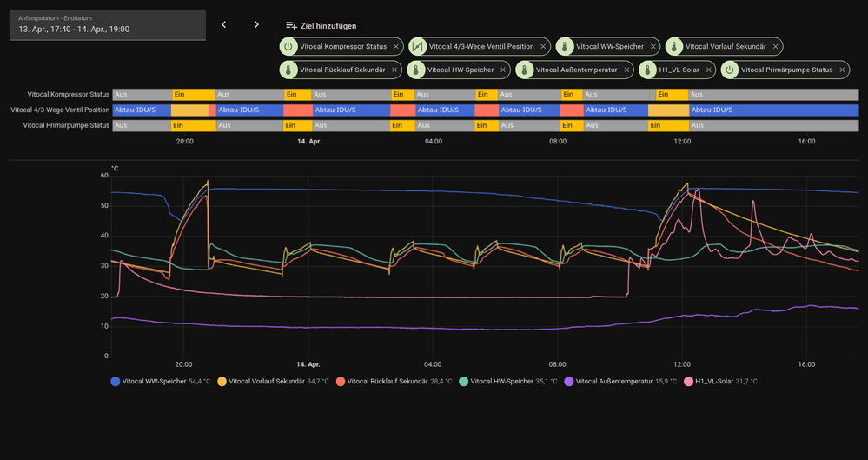868x460 pixels.
Task: Toggle Vitocal Rücklauf Sekundär legend series
Action: (x=394, y=381)
